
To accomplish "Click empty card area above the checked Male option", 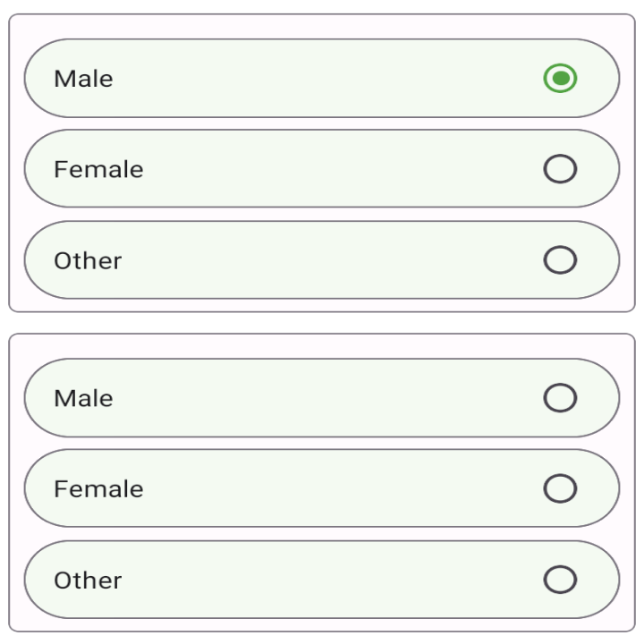I will (x=322, y=26).
